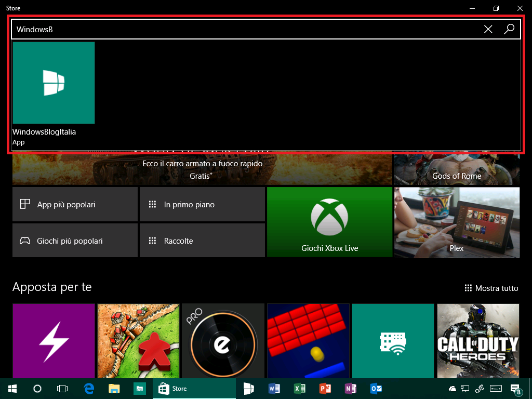The width and height of the screenshot is (532, 399).
Task: Open File Explorer from taskbar
Action: [x=114, y=389]
